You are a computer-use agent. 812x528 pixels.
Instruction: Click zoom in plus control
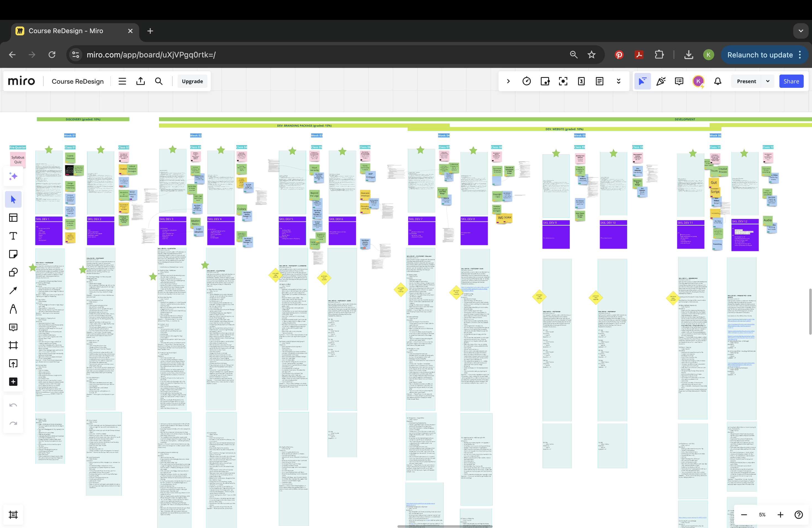tap(780, 515)
